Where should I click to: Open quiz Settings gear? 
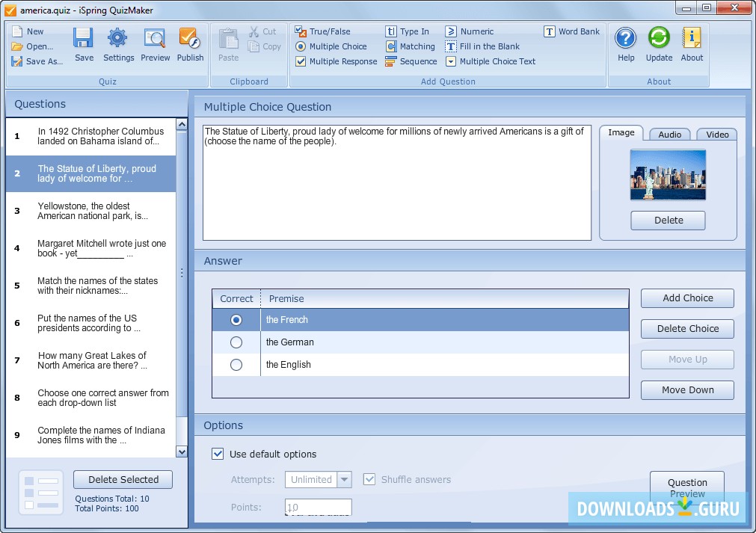click(x=118, y=45)
